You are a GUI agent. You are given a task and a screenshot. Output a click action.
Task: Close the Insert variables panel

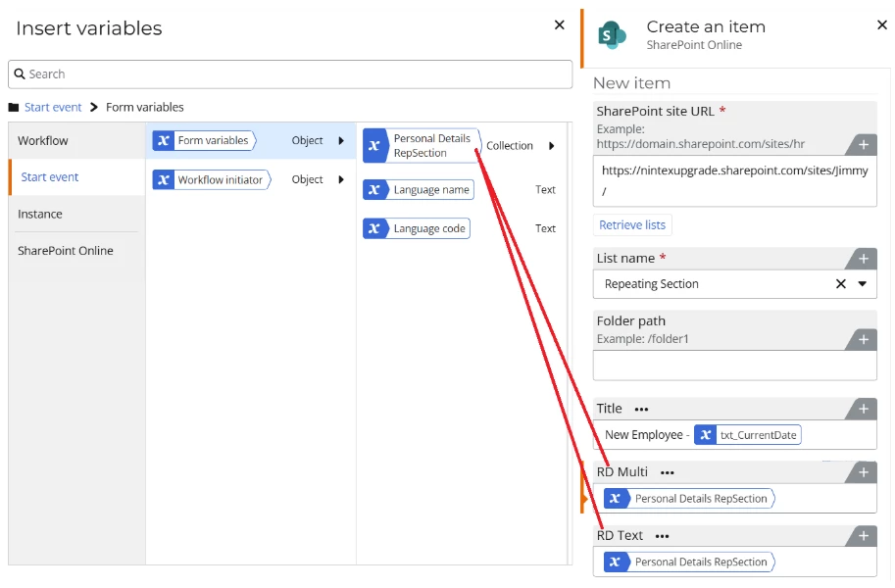pyautogui.click(x=560, y=24)
